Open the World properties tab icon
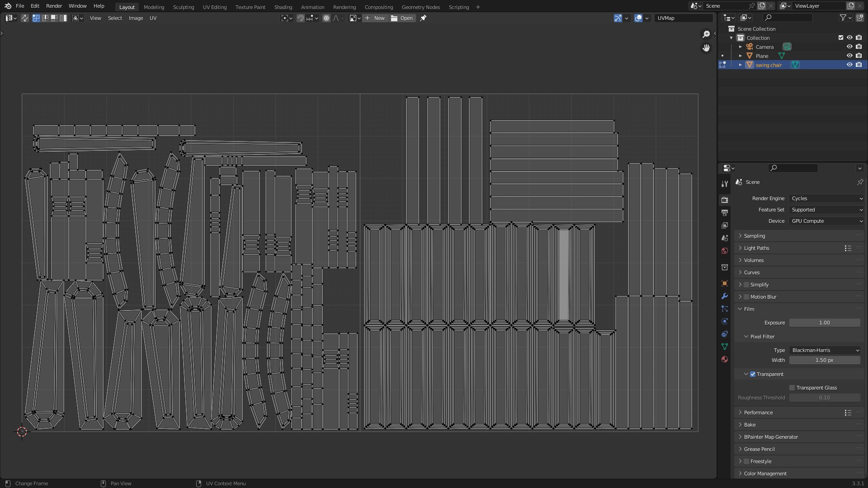Viewport: 868px width, 488px height. tap(725, 251)
